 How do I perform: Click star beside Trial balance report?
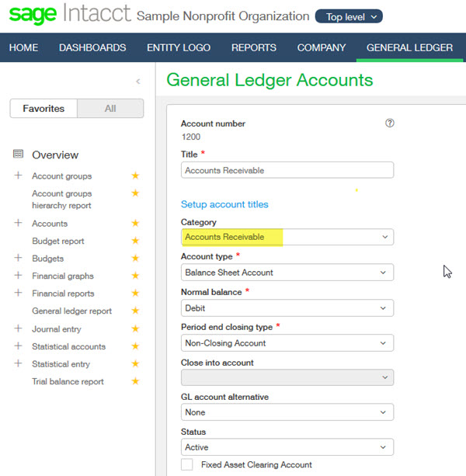tap(135, 381)
